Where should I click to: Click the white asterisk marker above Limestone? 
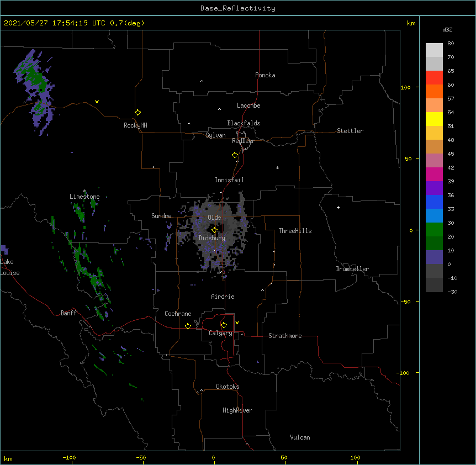pos(84,191)
